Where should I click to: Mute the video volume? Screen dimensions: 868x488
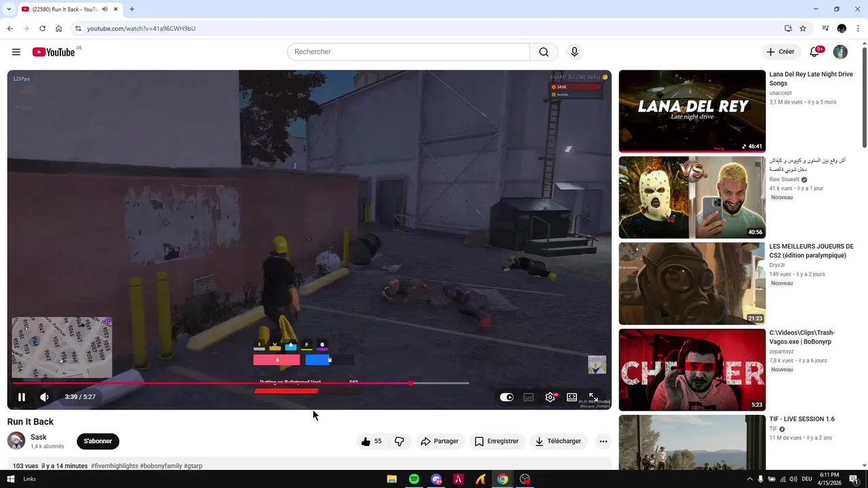pos(45,397)
